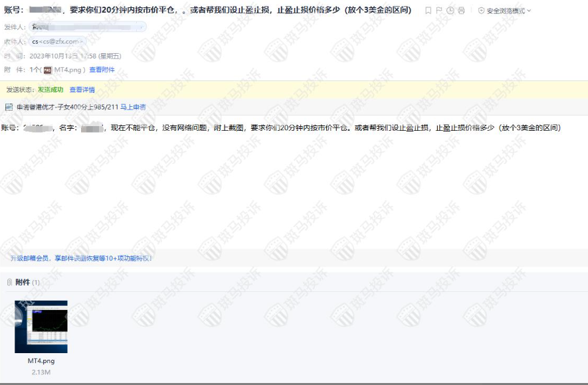Print the email using the printer icon
Screen dimensions: 588x385
(x=462, y=10)
